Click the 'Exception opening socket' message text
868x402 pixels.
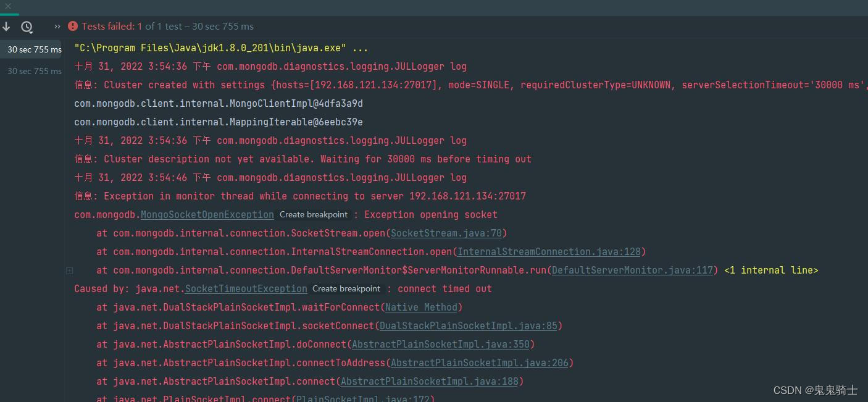pyautogui.click(x=431, y=215)
